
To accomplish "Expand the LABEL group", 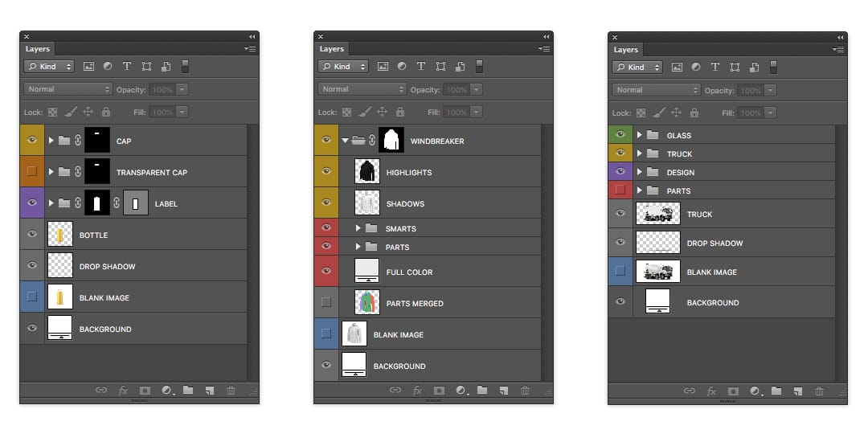I will tap(51, 203).
